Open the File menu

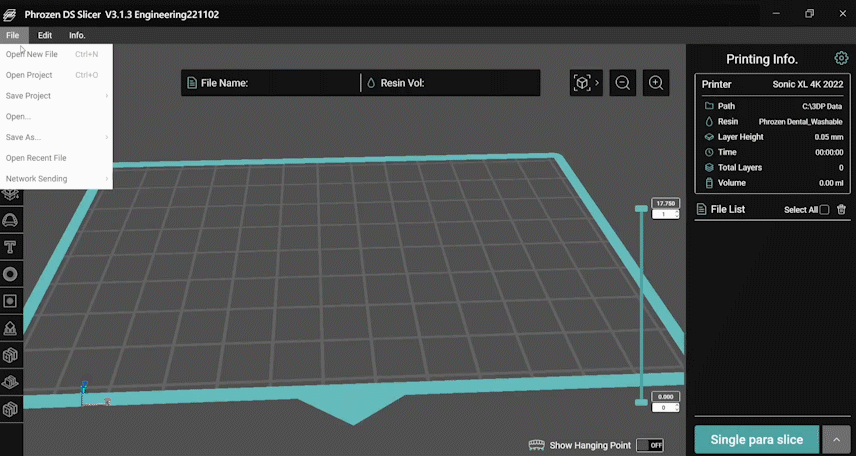click(13, 35)
